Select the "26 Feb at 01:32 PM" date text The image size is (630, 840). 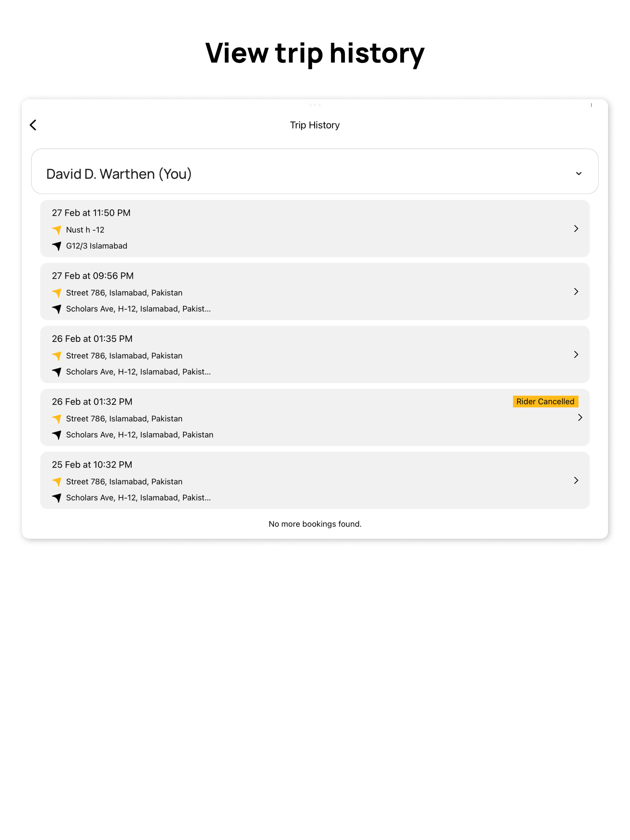(92, 402)
